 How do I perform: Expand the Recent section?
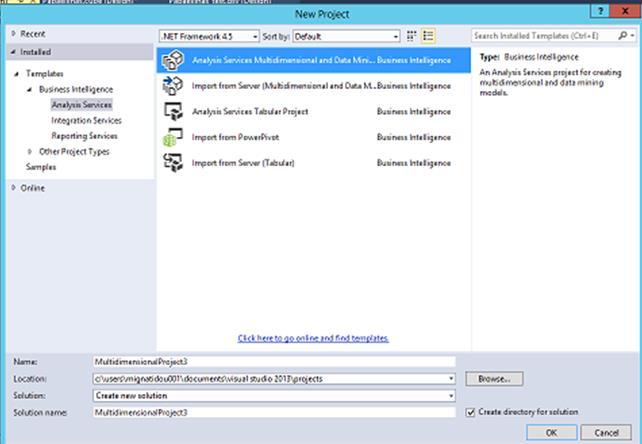pos(14,34)
